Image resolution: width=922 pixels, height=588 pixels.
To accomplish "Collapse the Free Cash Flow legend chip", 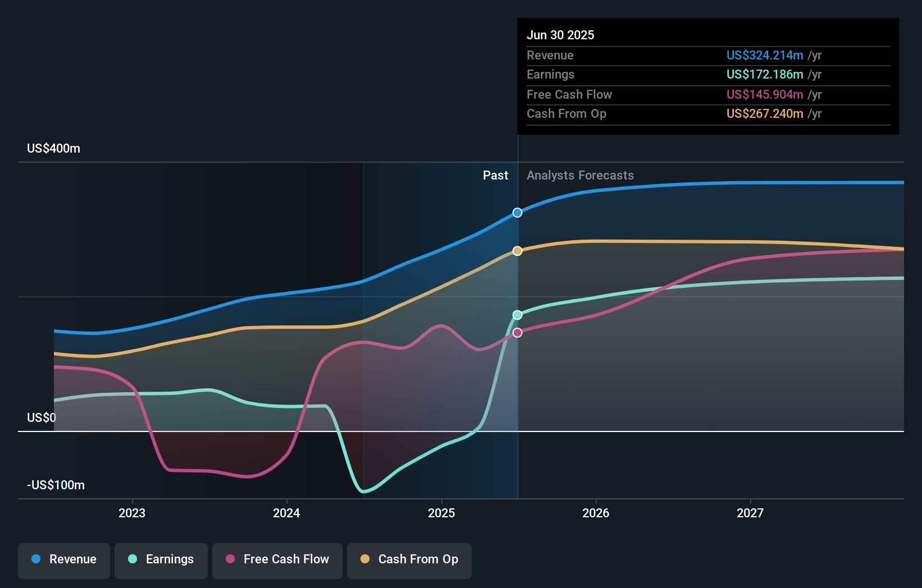I will tap(277, 559).
